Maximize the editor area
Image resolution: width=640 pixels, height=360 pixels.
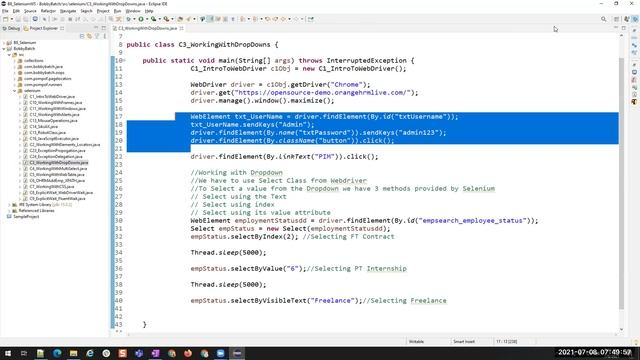[624, 28]
